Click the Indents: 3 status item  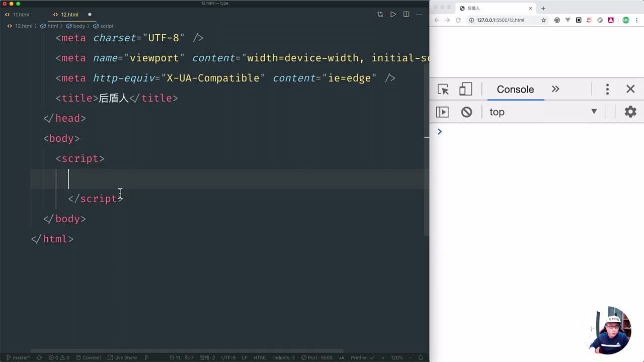point(284,357)
